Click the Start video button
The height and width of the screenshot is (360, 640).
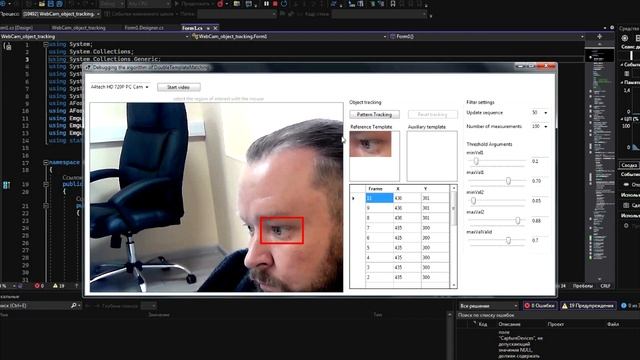coord(179,87)
